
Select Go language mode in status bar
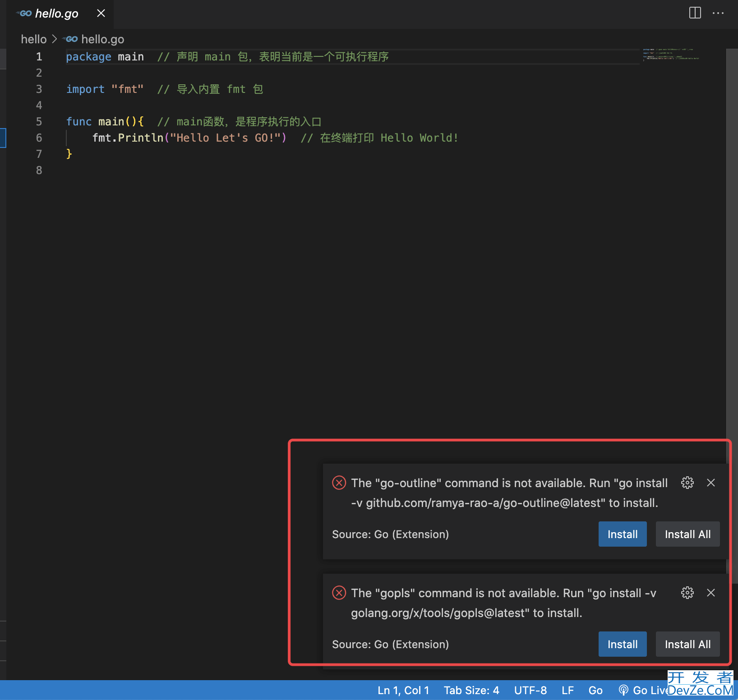[x=595, y=691]
